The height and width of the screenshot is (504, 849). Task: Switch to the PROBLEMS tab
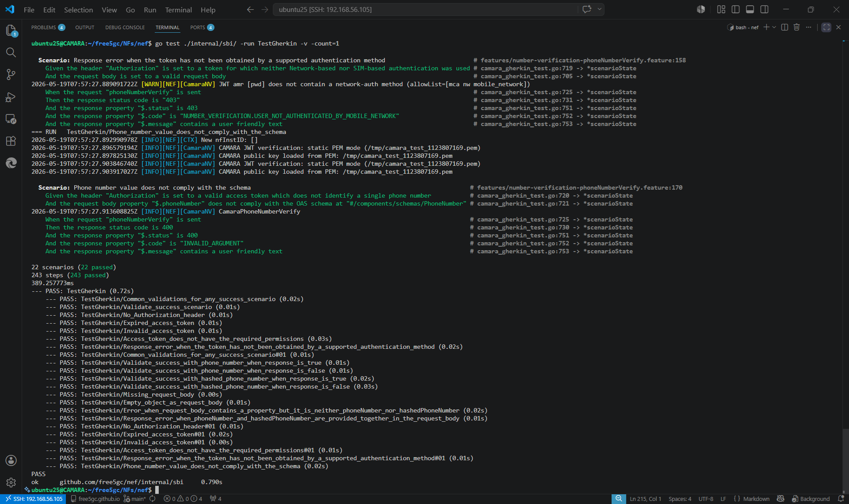(48, 27)
